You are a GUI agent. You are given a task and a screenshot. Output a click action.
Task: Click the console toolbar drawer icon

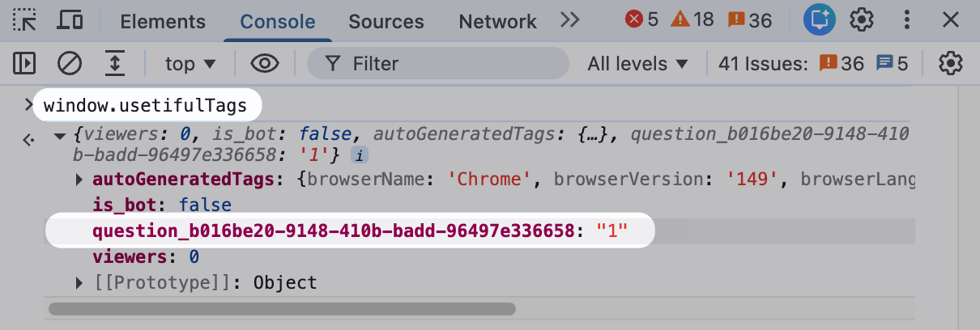tap(115, 63)
